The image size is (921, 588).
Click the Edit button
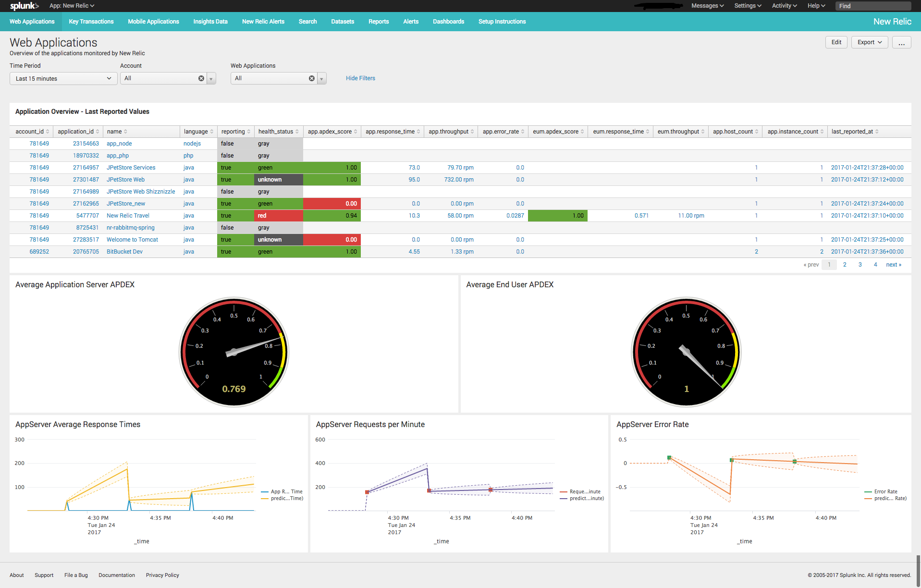(836, 42)
